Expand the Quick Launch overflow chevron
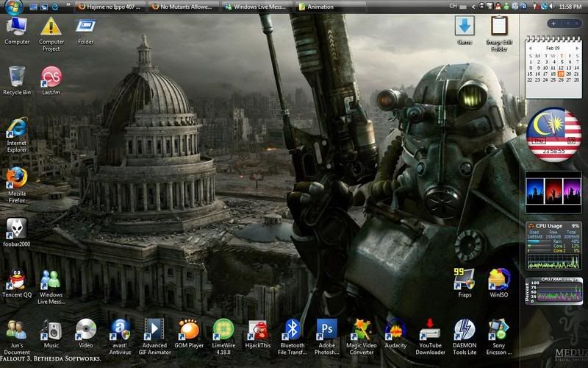588x368 pixels. point(68,5)
